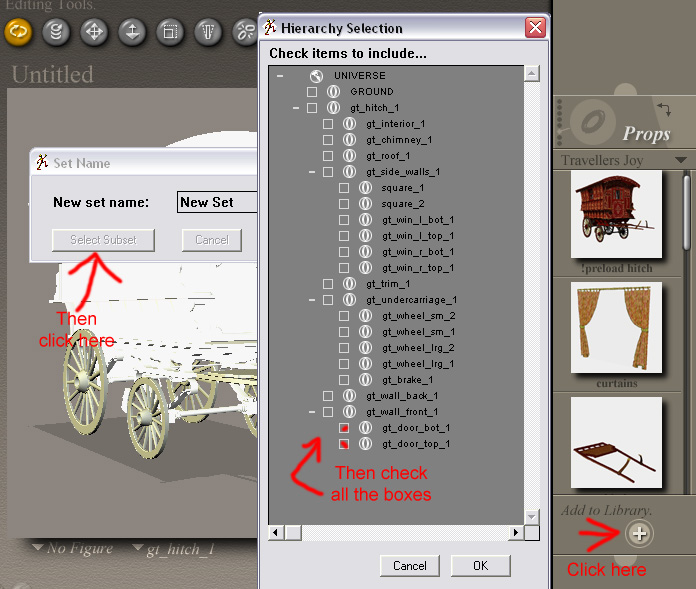Select the hitch frame prop thumbnail
This screenshot has height=589, width=696.
point(616,443)
